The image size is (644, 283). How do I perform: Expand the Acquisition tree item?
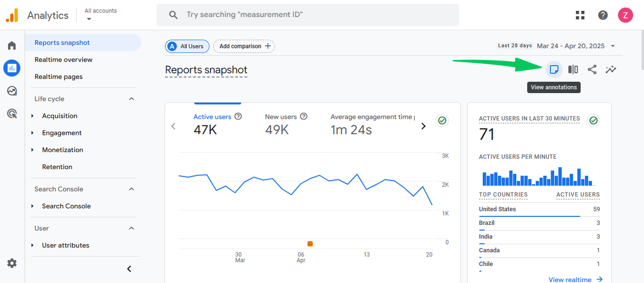pyautogui.click(x=32, y=116)
